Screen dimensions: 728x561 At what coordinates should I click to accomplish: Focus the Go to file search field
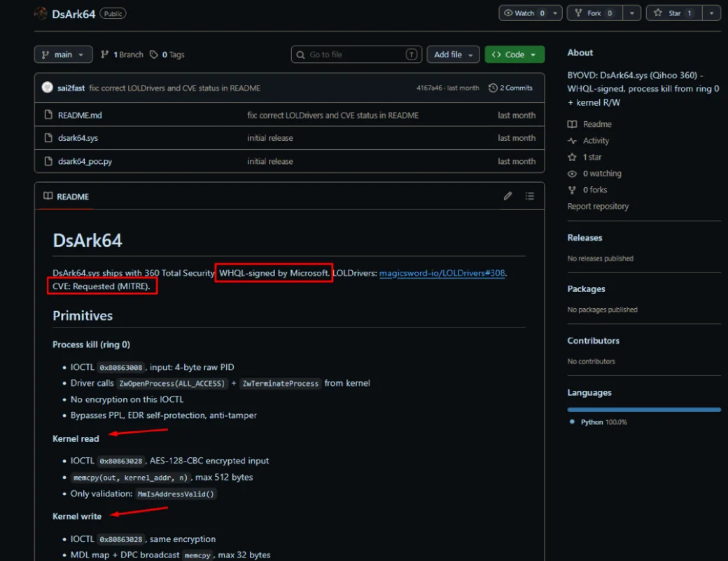point(356,55)
